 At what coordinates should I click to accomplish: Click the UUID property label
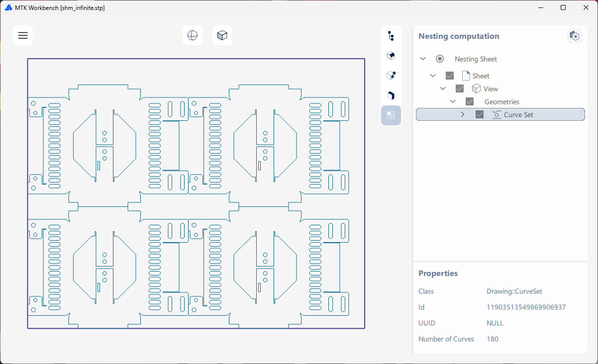(427, 323)
